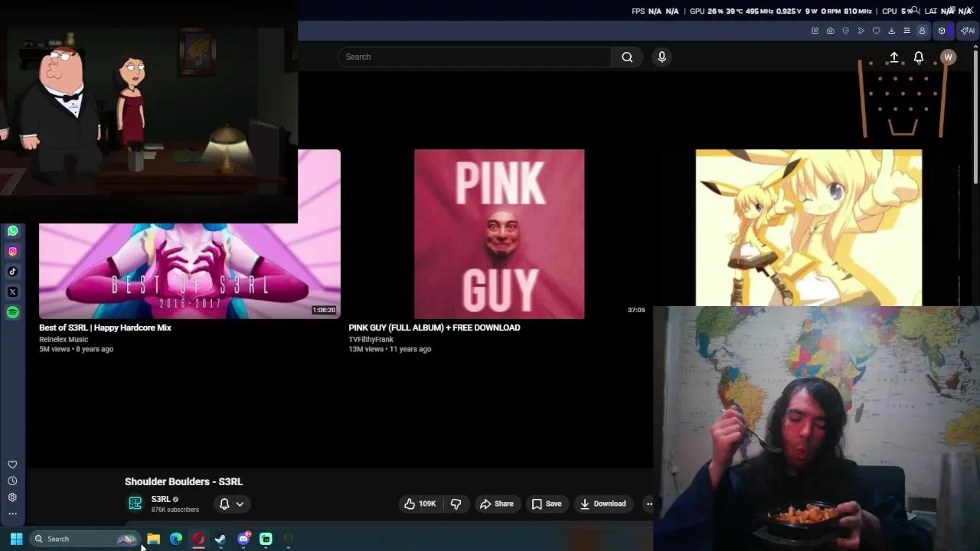Open the Windows Start menu
The image size is (980, 551).
tap(16, 539)
